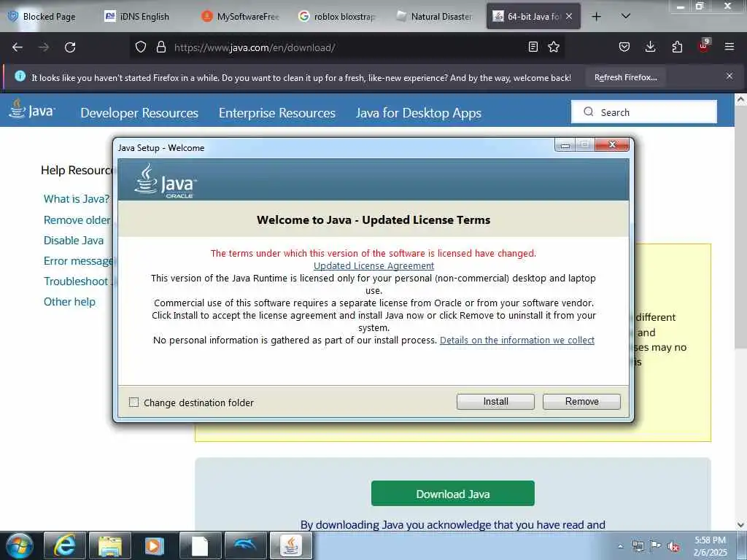Click the page scrollbar up arrow
747x560 pixels.
click(741, 100)
